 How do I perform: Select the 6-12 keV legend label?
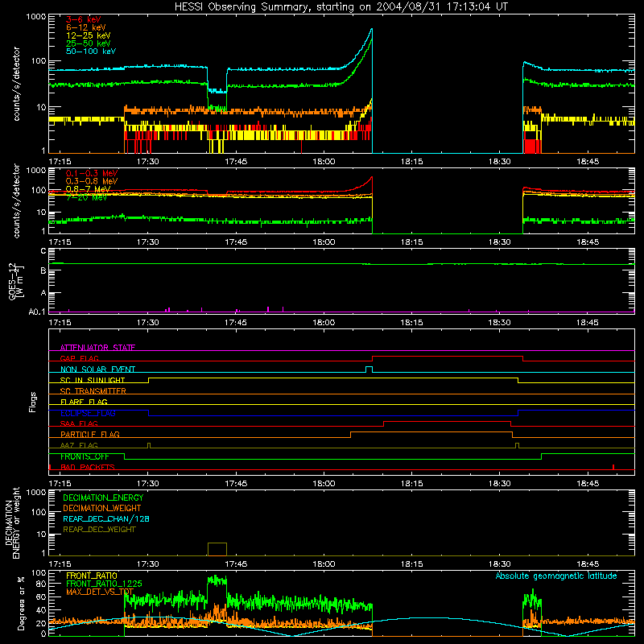coord(85,27)
